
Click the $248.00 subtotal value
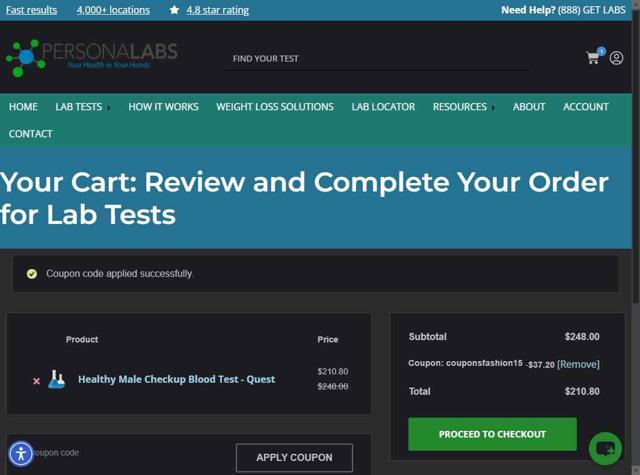pos(582,337)
